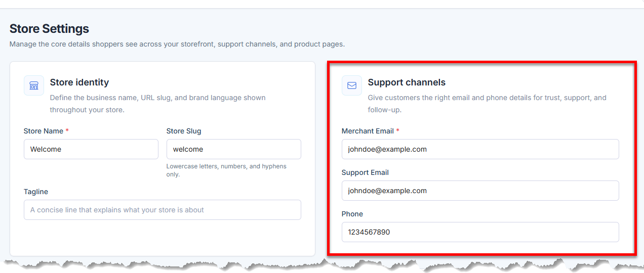
Task: Click the 'Give customers the right email' description
Action: point(487,103)
